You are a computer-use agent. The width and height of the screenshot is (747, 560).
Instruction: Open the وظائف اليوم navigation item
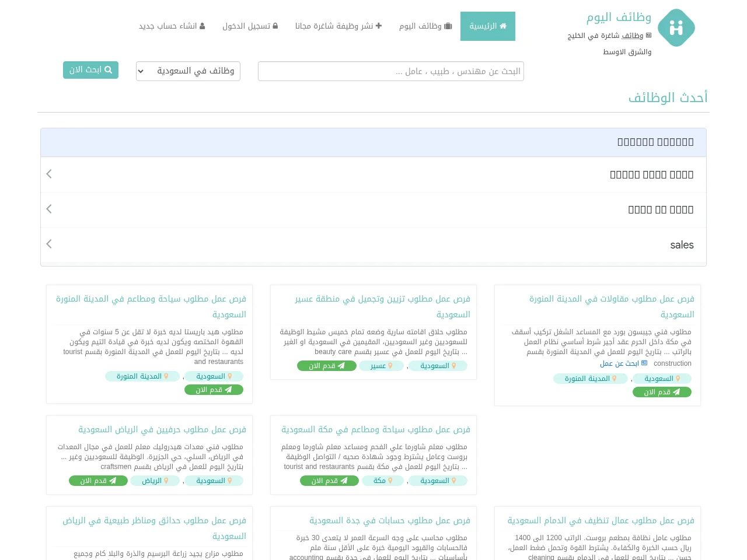click(425, 26)
